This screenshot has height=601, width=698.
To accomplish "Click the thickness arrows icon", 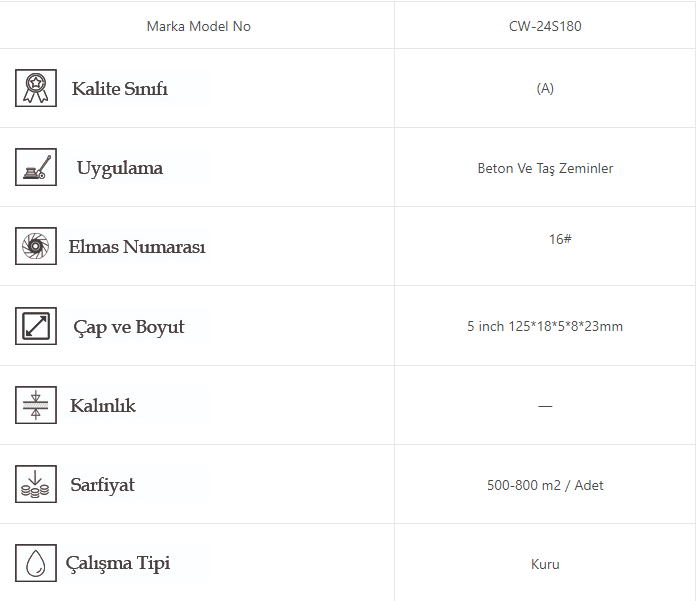I will coord(36,405).
